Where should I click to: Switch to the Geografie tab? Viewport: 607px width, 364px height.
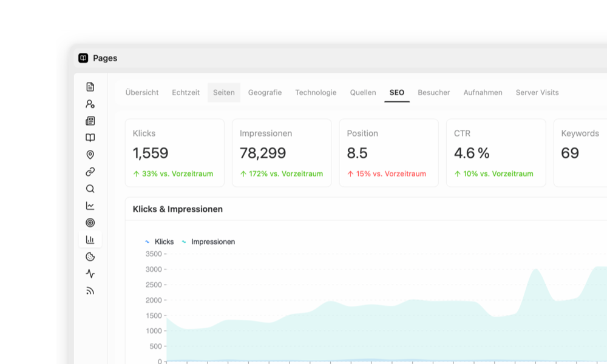pos(265,92)
